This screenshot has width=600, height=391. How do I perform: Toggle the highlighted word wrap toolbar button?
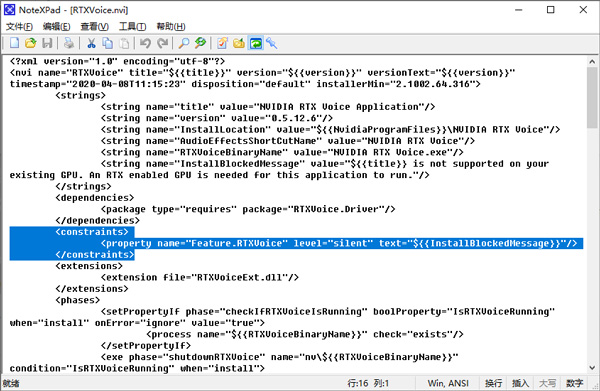pyautogui.click(x=255, y=43)
